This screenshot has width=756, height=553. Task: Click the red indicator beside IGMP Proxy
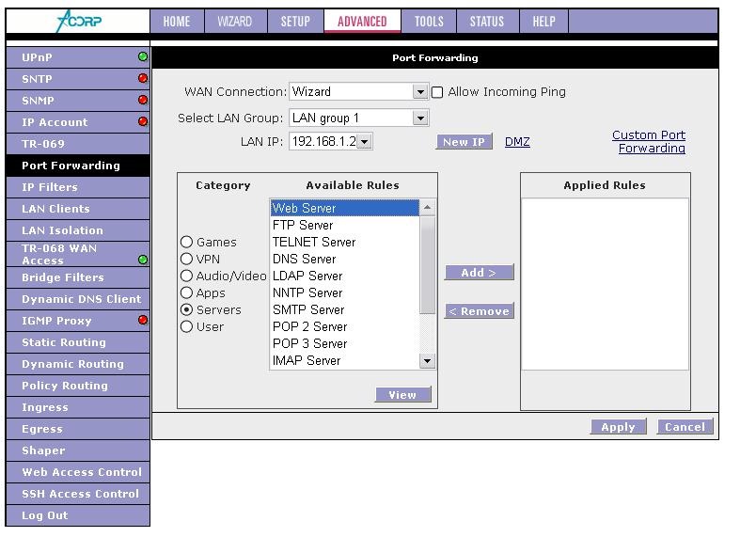[x=143, y=321]
